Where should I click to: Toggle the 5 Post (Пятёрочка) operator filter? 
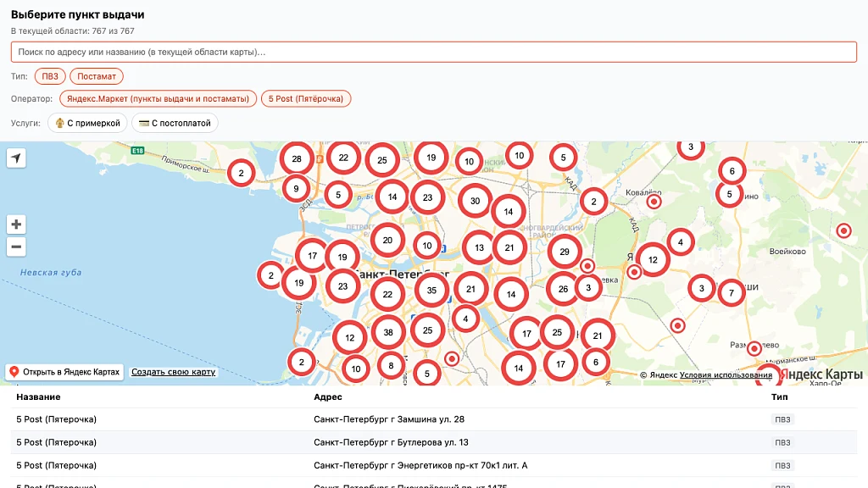[x=306, y=98]
